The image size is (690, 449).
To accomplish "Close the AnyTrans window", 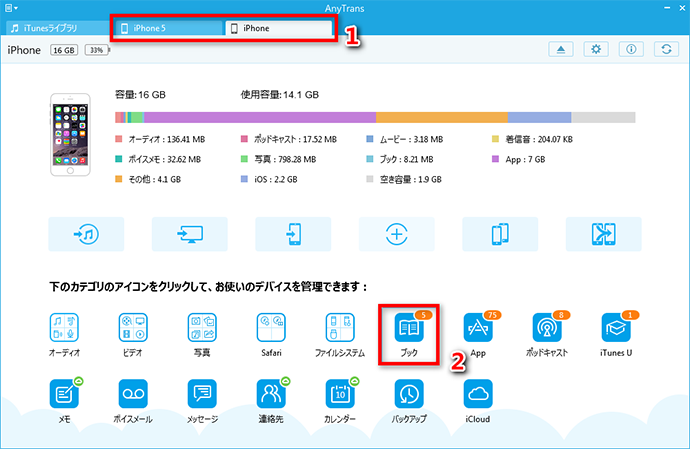I will click(682, 8).
